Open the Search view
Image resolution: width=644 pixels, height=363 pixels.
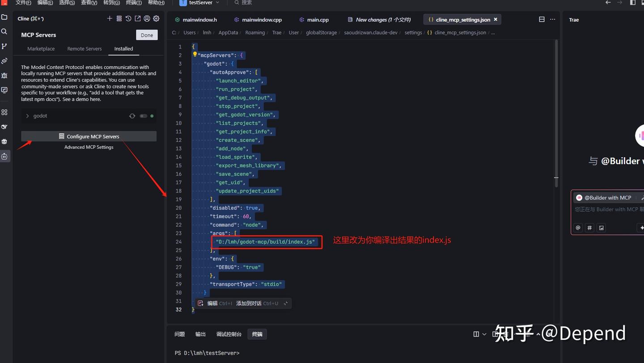4,32
